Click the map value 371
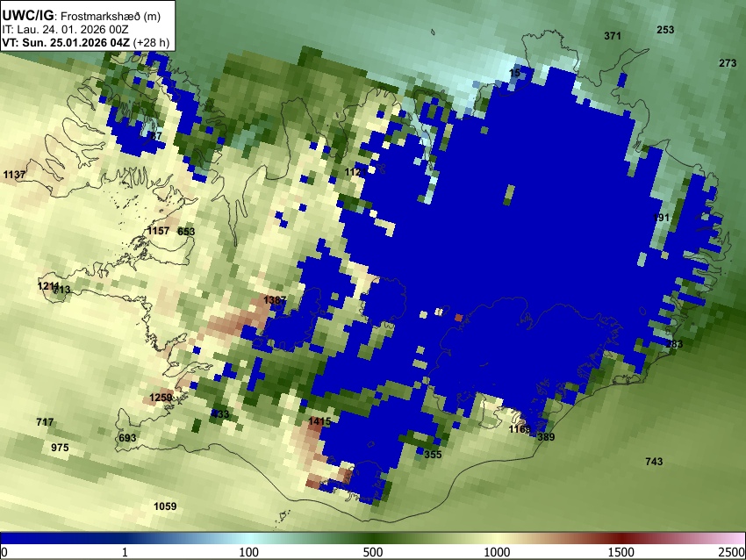Viewport: 746px width, 560px height. click(x=613, y=36)
